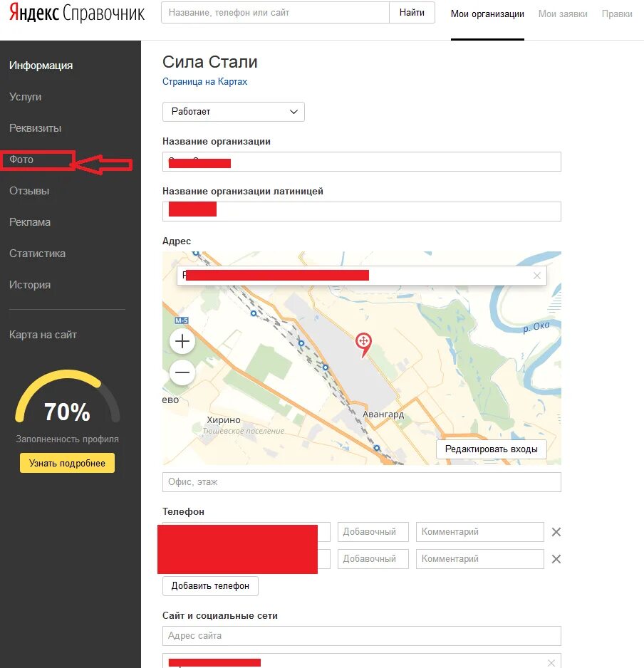This screenshot has height=668, width=644.
Task: Focus the top search input field
Action: point(275,13)
